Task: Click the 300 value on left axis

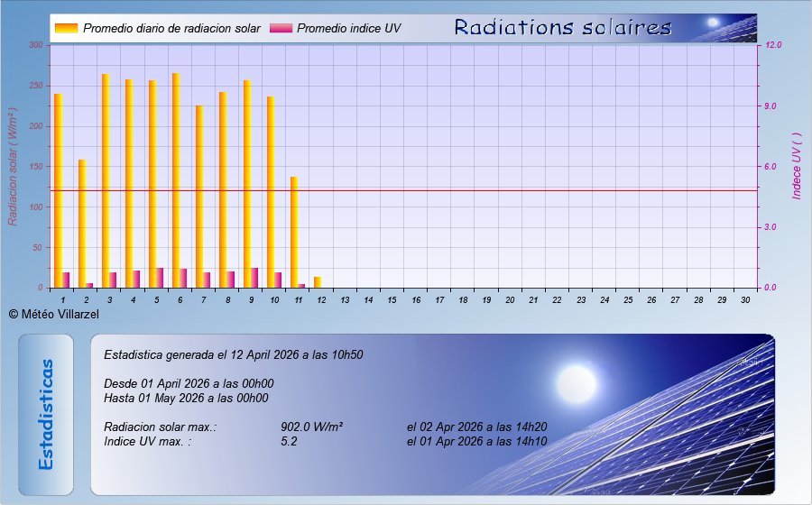Action: (x=35, y=44)
